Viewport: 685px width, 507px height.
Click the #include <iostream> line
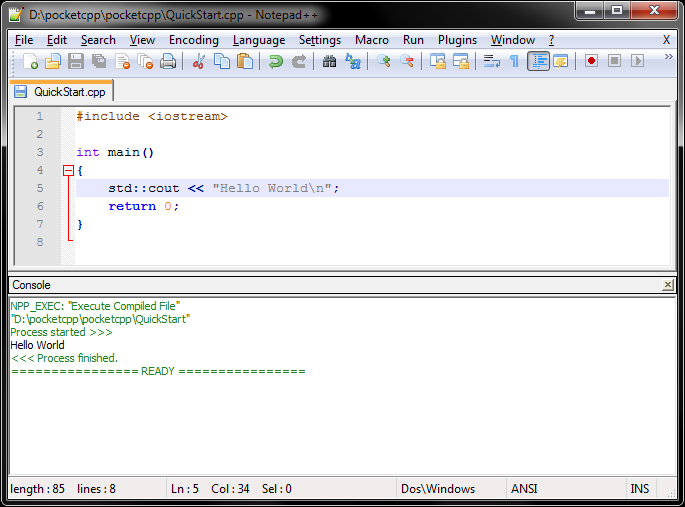(x=152, y=116)
